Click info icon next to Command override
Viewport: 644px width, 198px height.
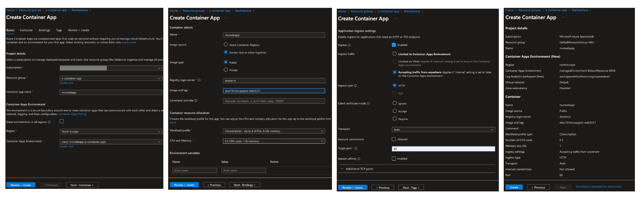(196, 100)
